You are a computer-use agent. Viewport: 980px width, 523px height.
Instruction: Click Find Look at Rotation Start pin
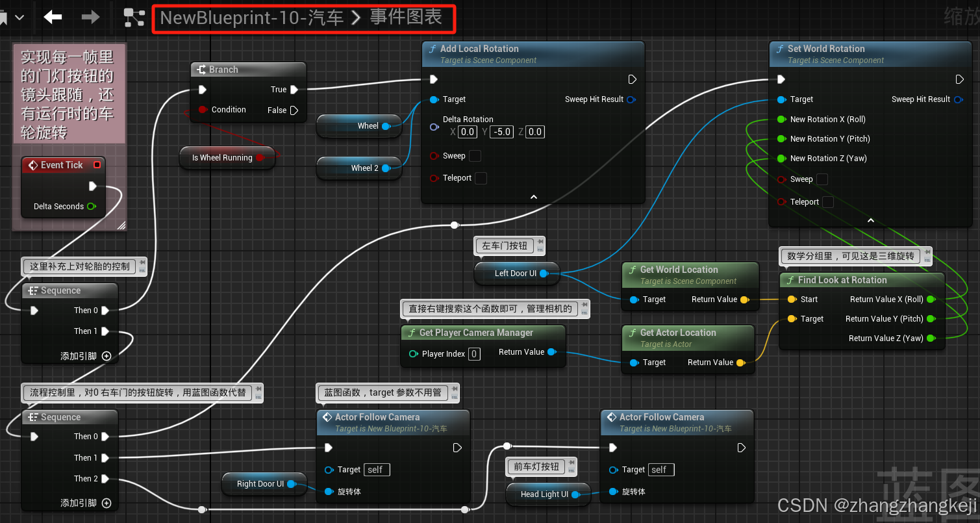pos(792,300)
